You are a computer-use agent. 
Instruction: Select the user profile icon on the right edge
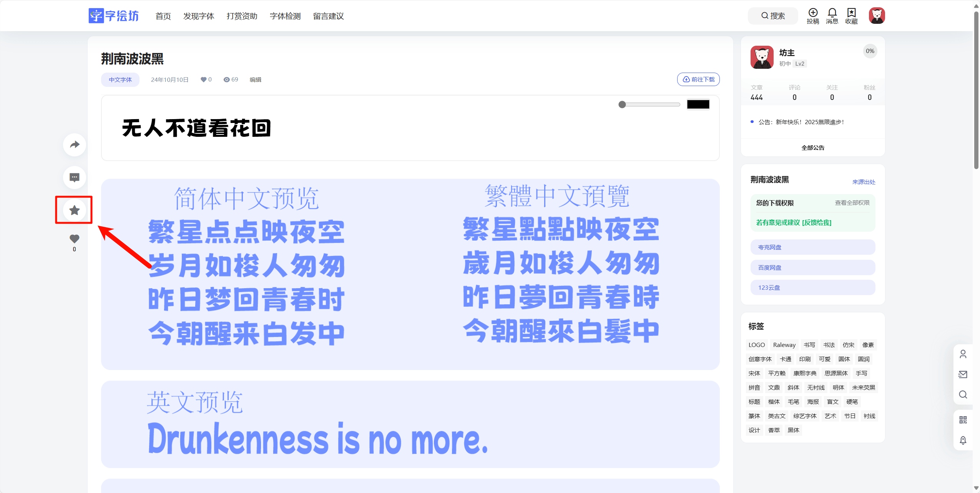point(963,354)
